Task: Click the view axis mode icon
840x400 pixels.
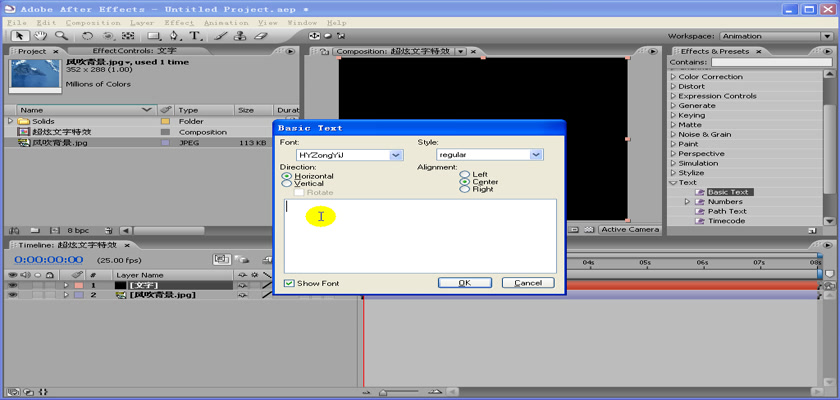Action: pos(341,36)
